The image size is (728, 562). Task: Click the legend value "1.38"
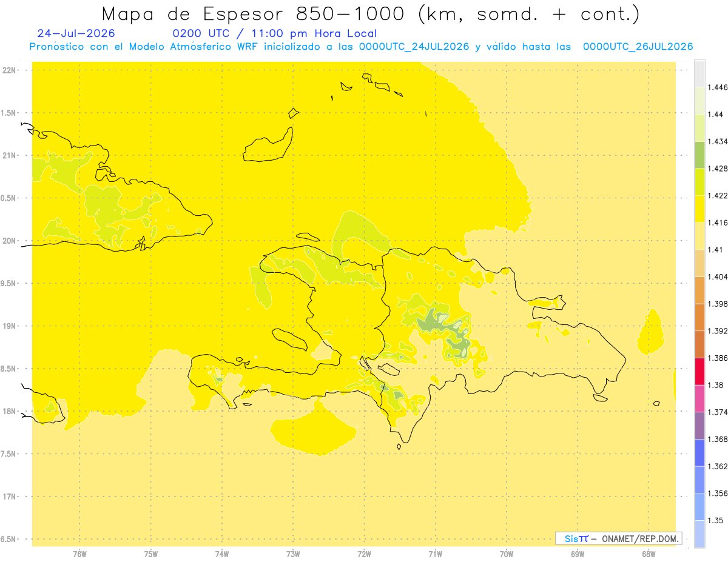(716, 385)
